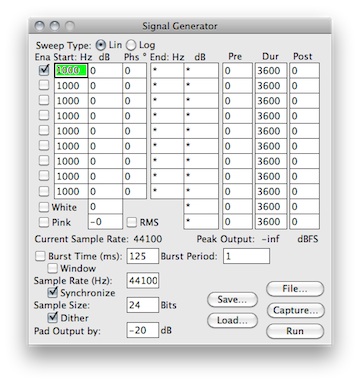
Task: Click the Save... button
Action: pyautogui.click(x=232, y=299)
